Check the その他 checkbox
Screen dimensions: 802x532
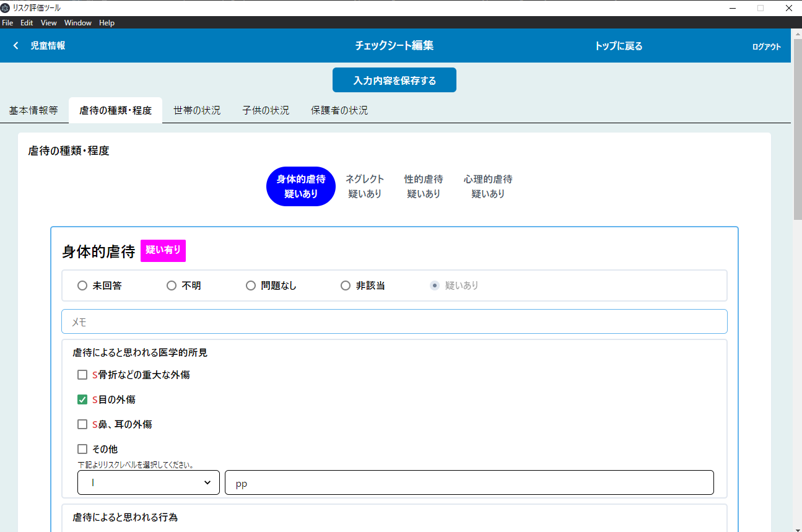(x=82, y=449)
